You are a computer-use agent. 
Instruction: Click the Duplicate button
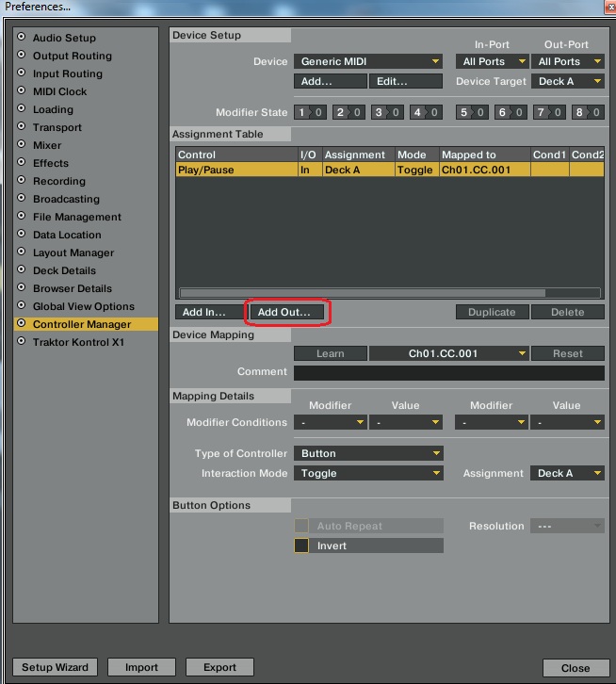point(492,312)
